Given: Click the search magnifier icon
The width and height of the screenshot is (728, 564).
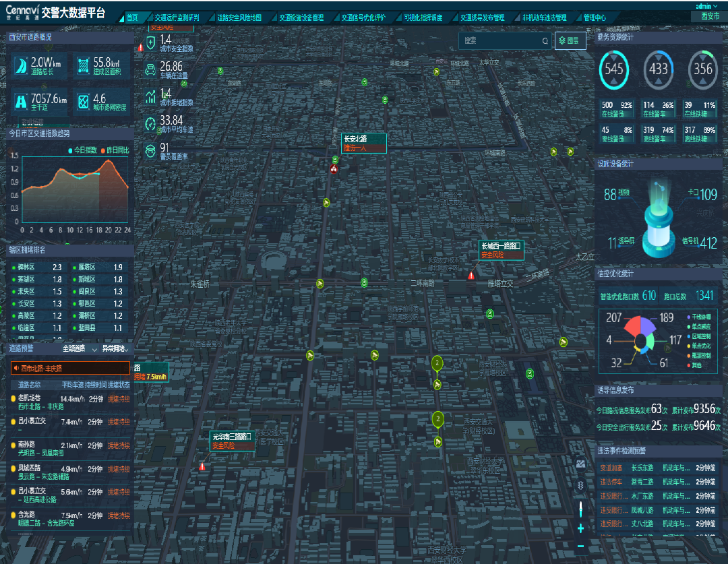Looking at the screenshot, I should 545,41.
